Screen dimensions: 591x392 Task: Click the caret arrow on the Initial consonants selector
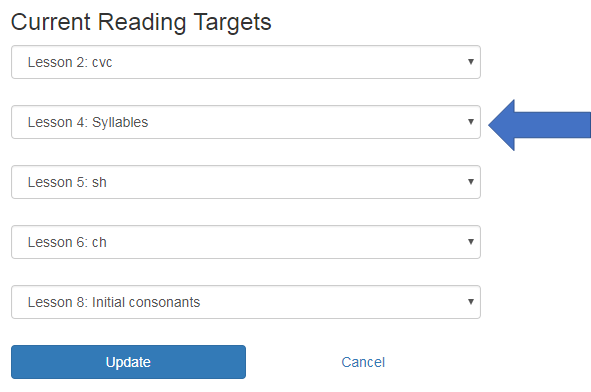coord(471,301)
